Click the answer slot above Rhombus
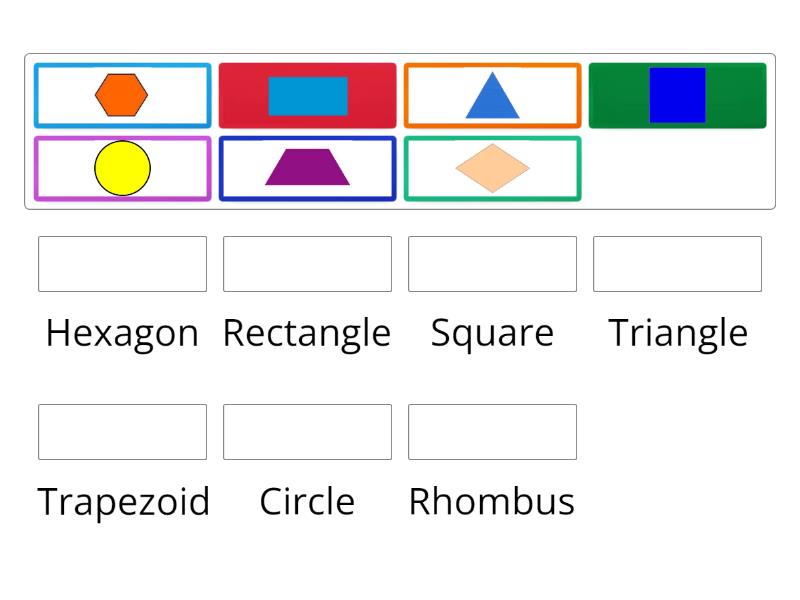 (492, 432)
